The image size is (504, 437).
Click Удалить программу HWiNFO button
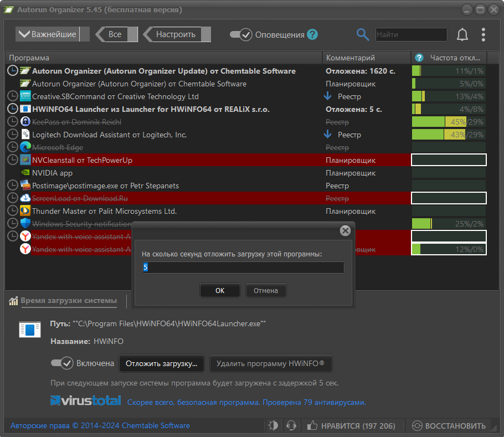coord(270,363)
